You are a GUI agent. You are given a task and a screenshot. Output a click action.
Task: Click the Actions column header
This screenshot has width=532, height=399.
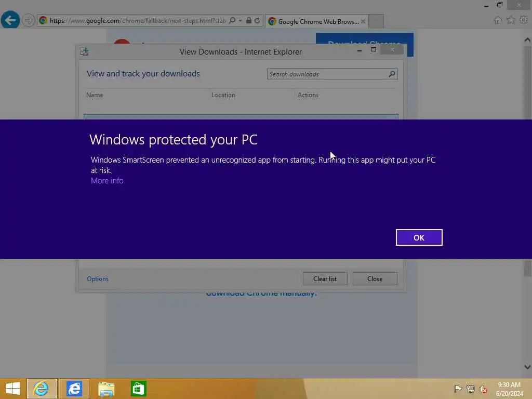308,95
